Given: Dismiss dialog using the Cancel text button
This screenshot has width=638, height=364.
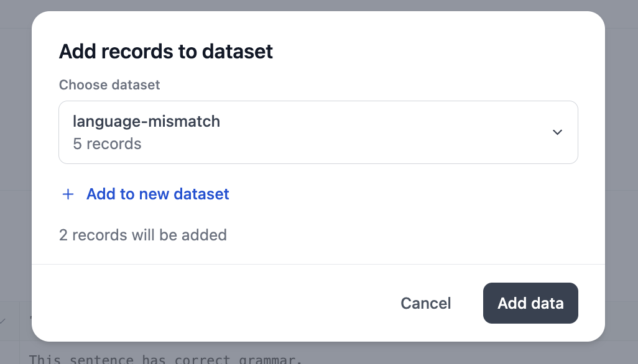Looking at the screenshot, I should coord(425,303).
